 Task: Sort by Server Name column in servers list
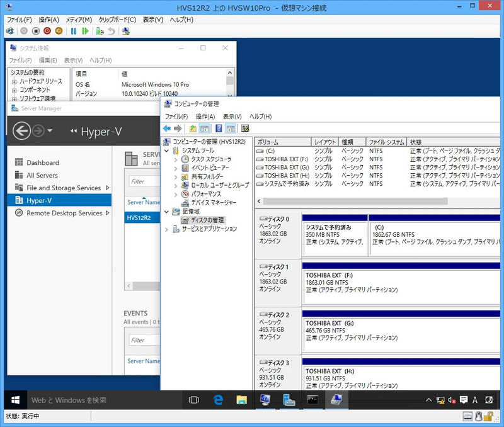[x=144, y=202]
